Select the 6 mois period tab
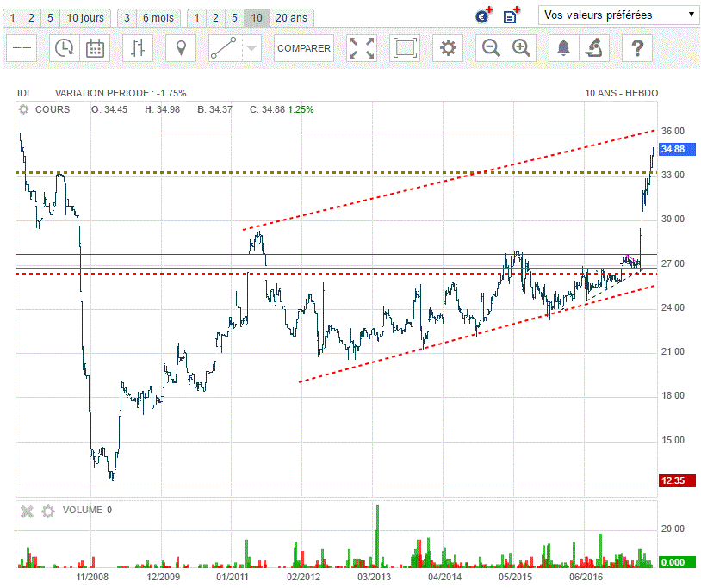The image size is (701, 588). click(158, 18)
